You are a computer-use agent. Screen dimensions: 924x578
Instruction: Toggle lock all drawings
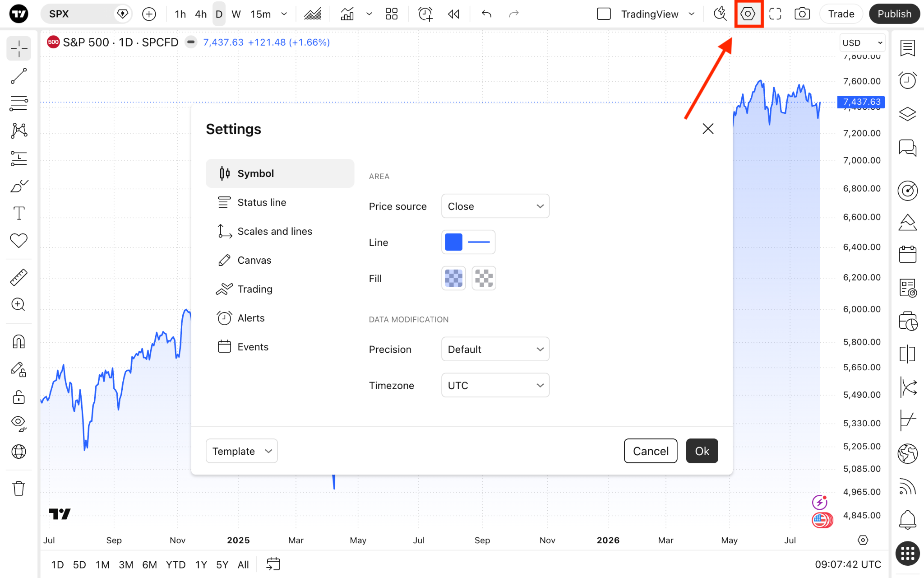click(x=18, y=397)
